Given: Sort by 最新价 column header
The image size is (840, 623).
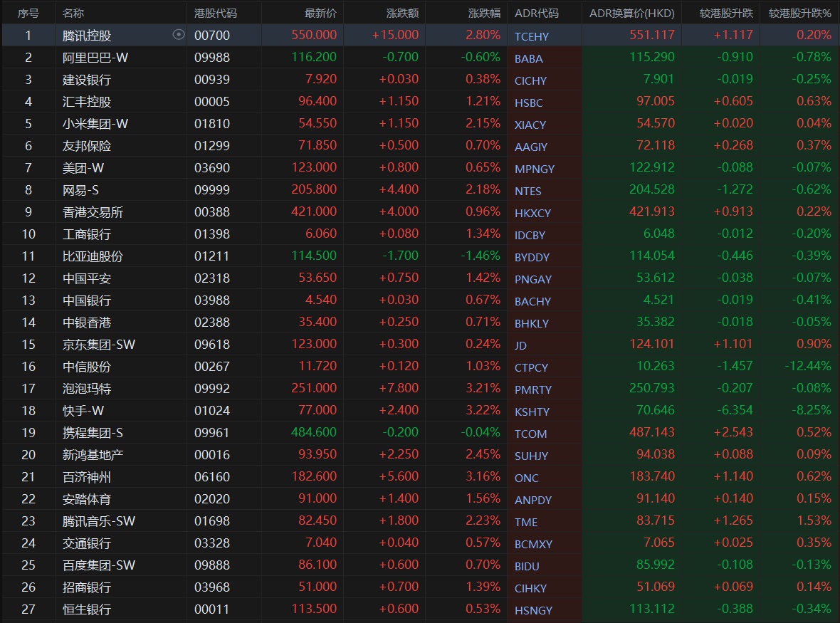Looking at the screenshot, I should [320, 14].
